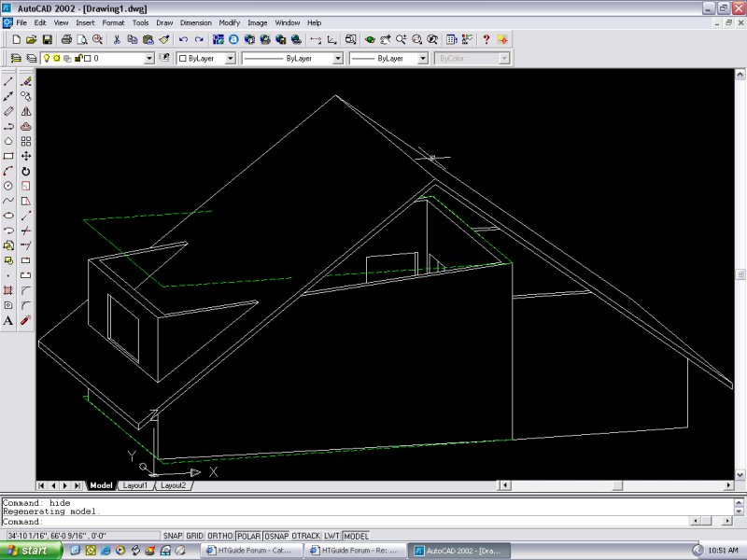
Task: Click the New drawing icon
Action: [x=16, y=39]
